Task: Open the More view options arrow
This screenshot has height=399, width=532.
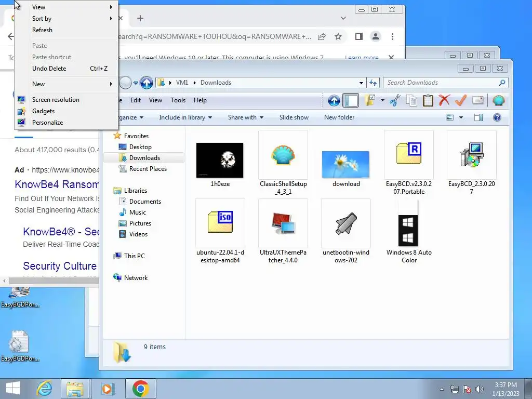Action: click(x=461, y=117)
